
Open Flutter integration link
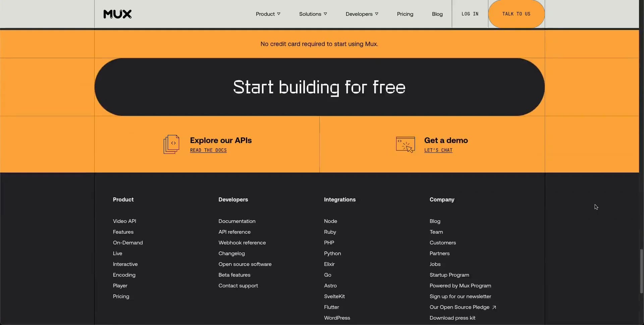click(331, 307)
